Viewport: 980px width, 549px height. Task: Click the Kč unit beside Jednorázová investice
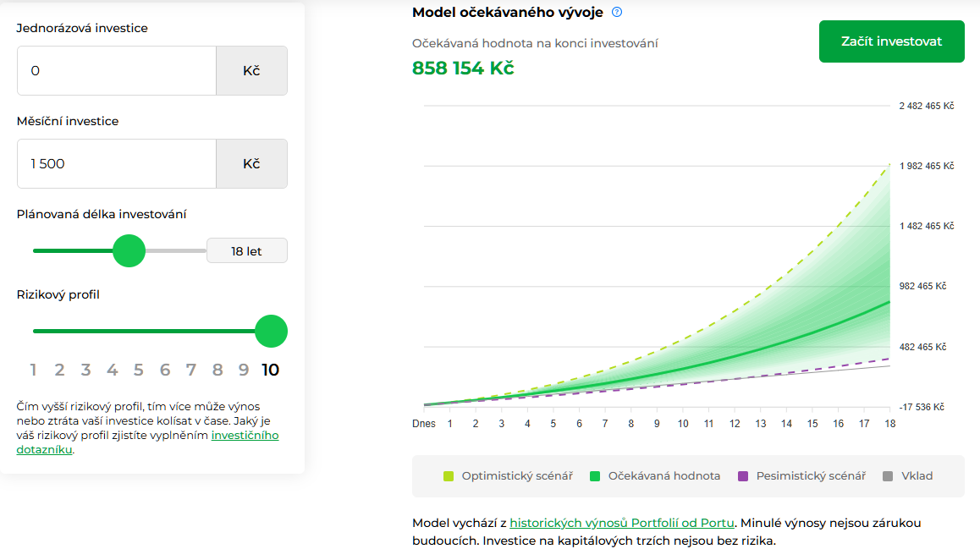[x=251, y=71]
